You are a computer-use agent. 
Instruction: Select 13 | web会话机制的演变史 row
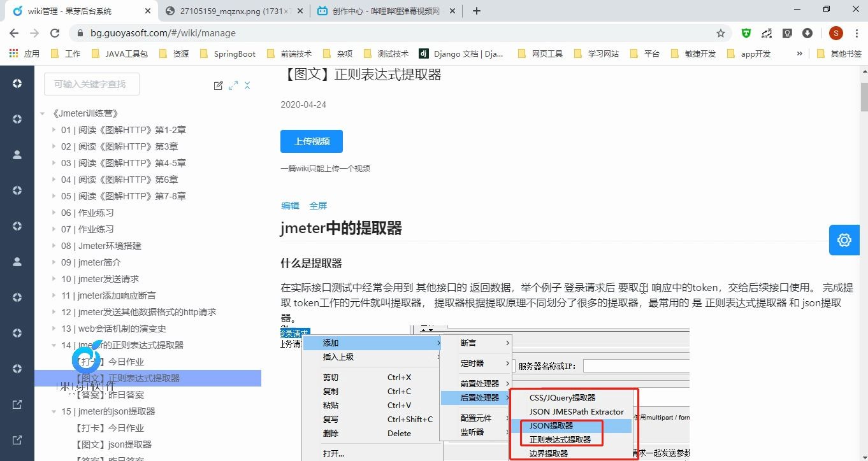[x=113, y=329]
